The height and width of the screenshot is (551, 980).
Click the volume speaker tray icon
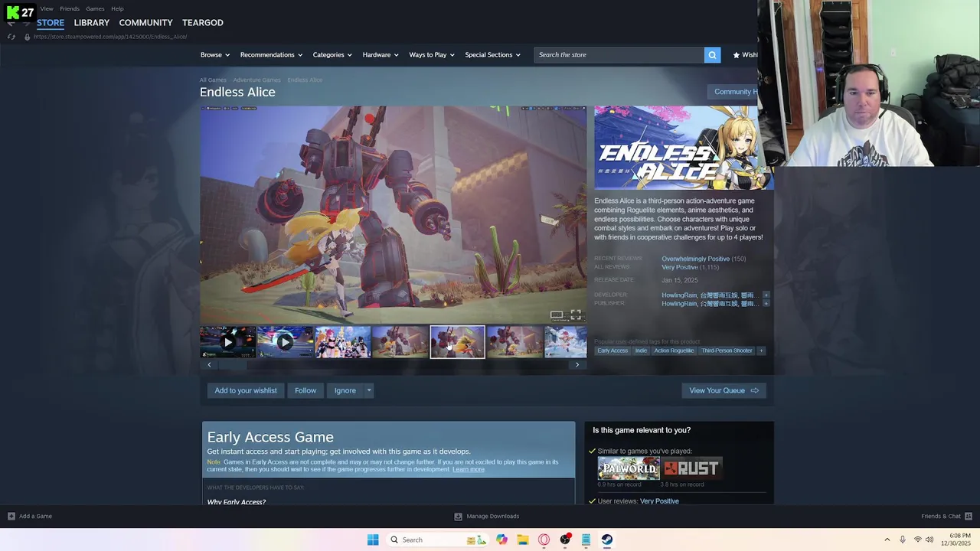[929, 540]
